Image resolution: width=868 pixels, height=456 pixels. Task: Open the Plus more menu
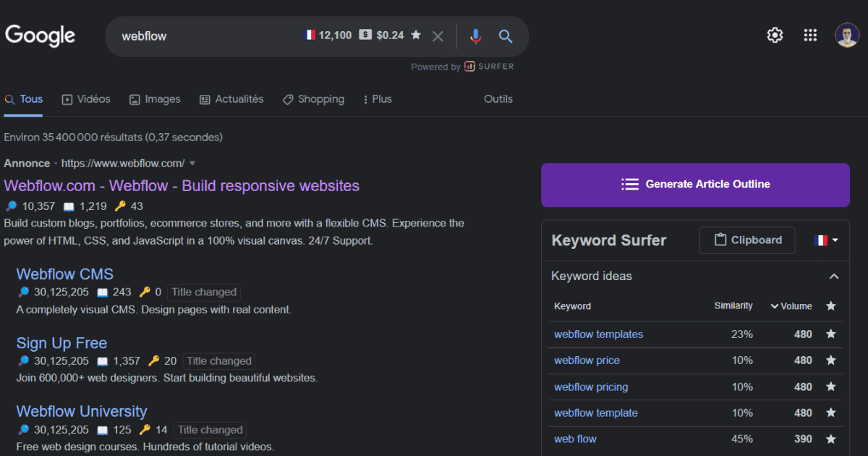pos(377,99)
